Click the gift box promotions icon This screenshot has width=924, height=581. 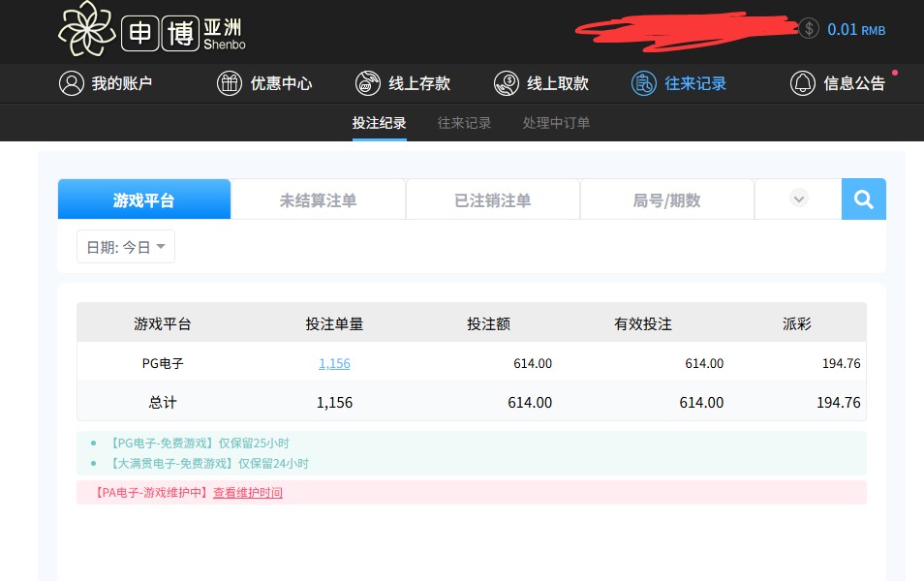click(x=229, y=83)
